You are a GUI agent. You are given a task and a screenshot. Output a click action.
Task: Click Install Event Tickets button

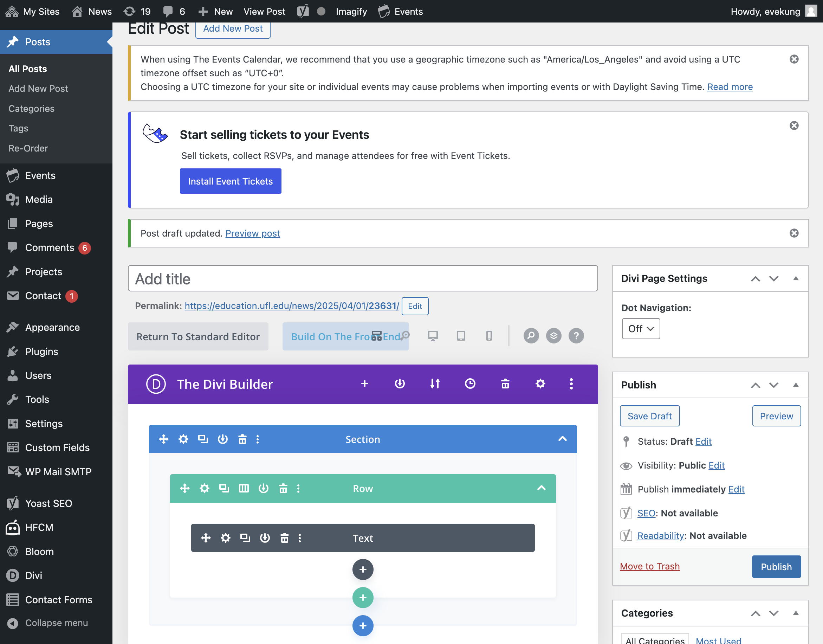[x=230, y=181]
